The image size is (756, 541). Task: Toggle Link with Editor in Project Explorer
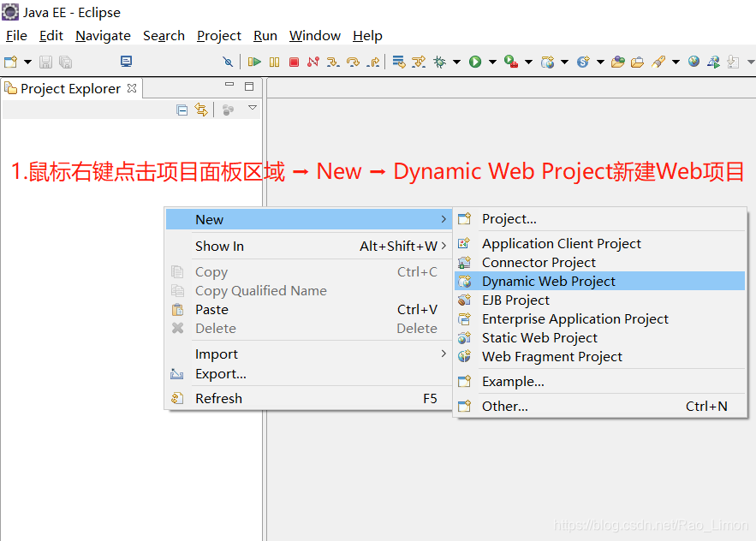click(x=201, y=110)
